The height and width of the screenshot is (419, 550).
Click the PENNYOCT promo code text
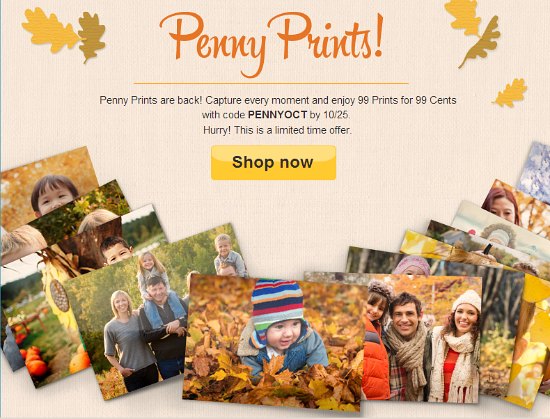[277, 115]
